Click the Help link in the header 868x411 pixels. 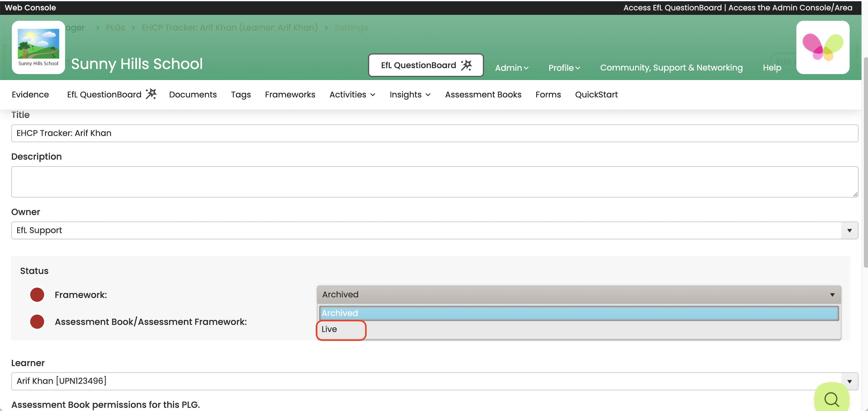772,68
